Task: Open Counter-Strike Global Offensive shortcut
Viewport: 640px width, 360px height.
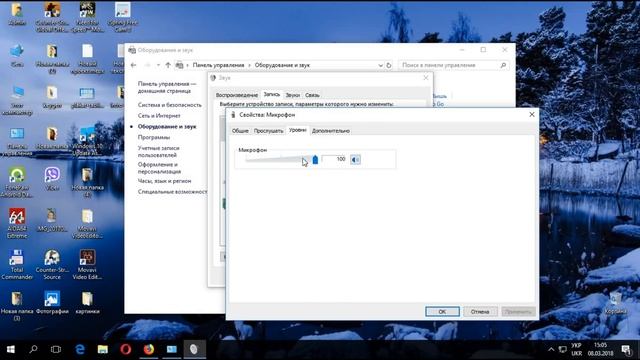Action: (52, 18)
